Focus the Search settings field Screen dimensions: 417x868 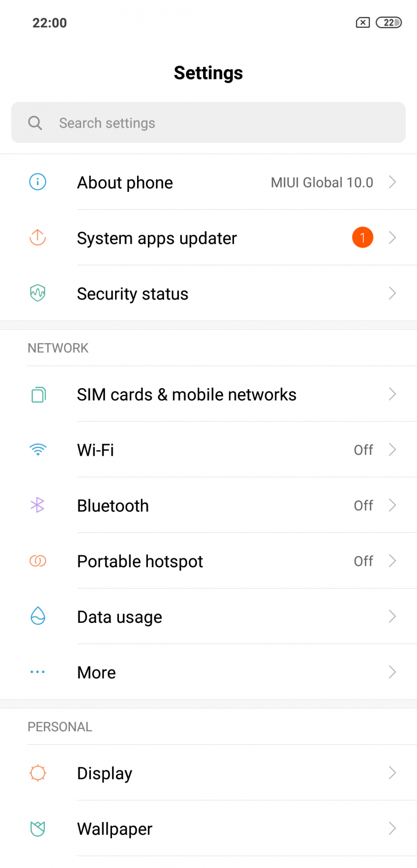click(208, 123)
